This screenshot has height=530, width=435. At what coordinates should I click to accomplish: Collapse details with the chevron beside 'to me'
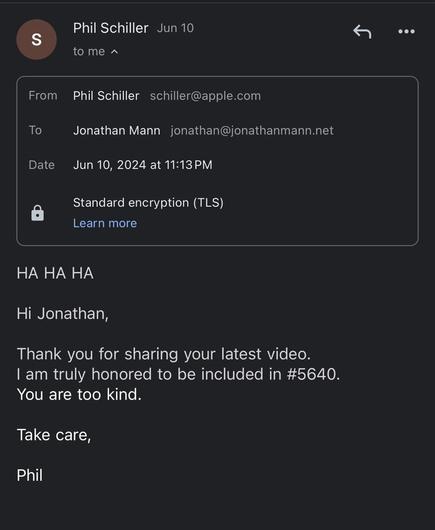pyautogui.click(x=115, y=52)
